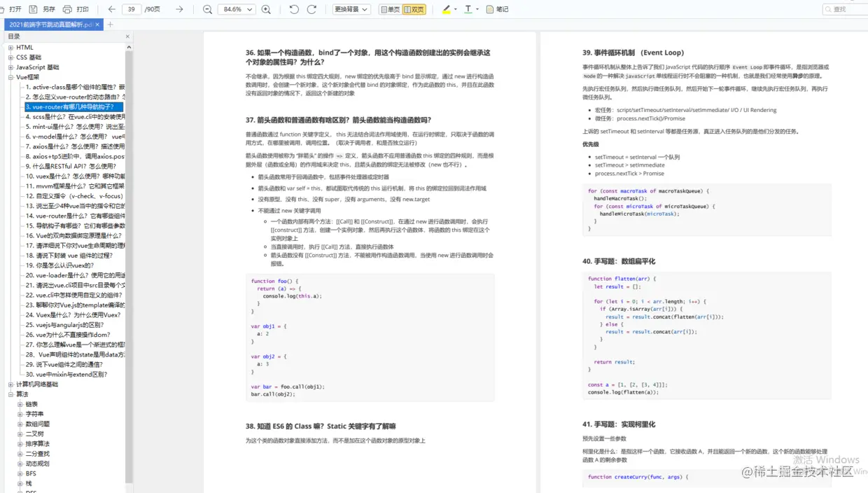Select outline item 19. 你是怎么认识vuex的
868x493 pixels.
click(59, 265)
